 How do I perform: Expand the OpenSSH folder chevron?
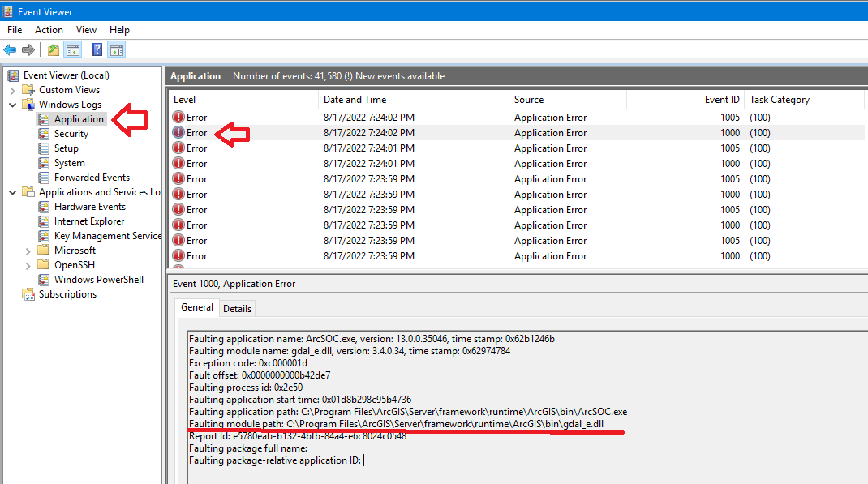(27, 264)
